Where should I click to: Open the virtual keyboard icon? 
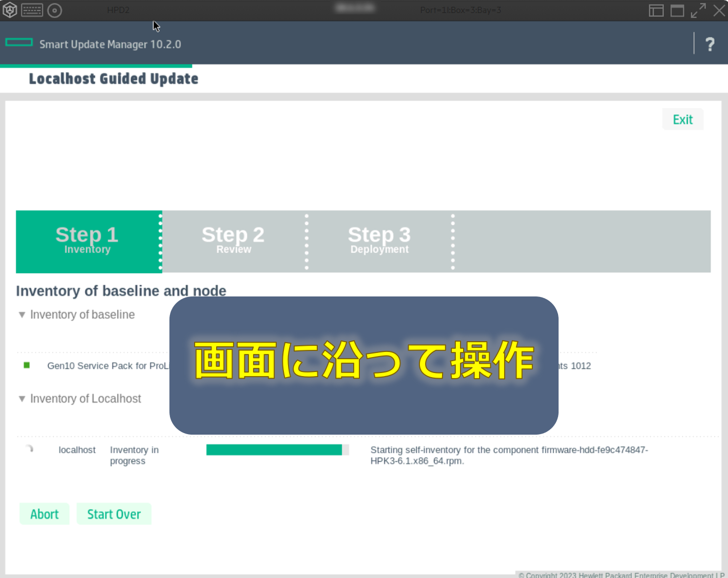tap(32, 10)
